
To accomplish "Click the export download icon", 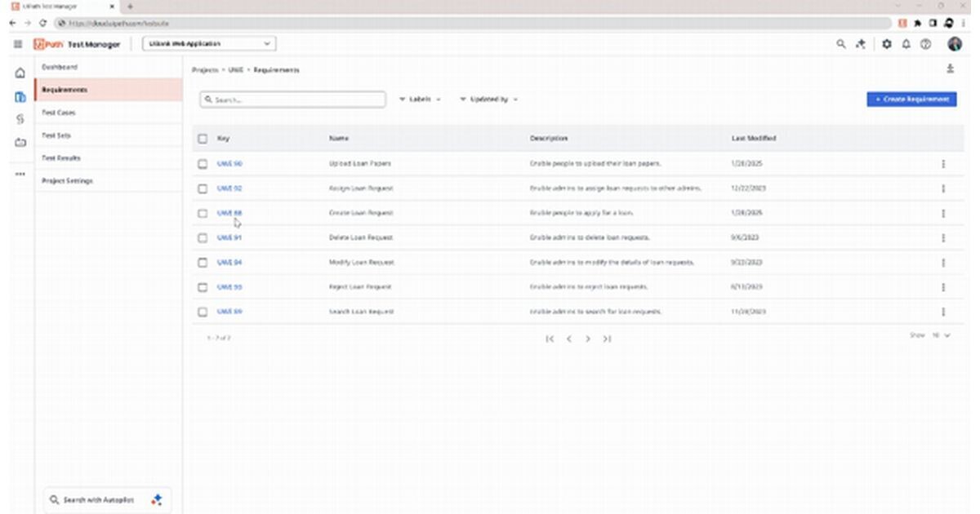I will [950, 69].
